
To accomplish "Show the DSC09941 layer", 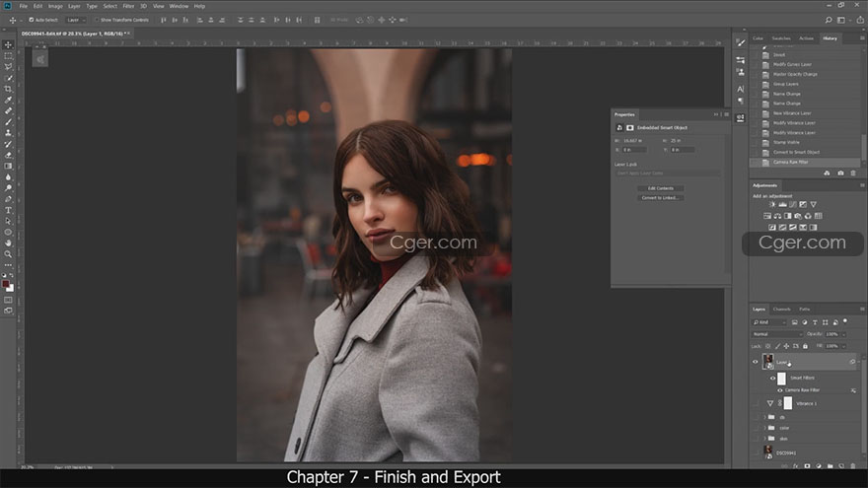I will pyautogui.click(x=756, y=453).
